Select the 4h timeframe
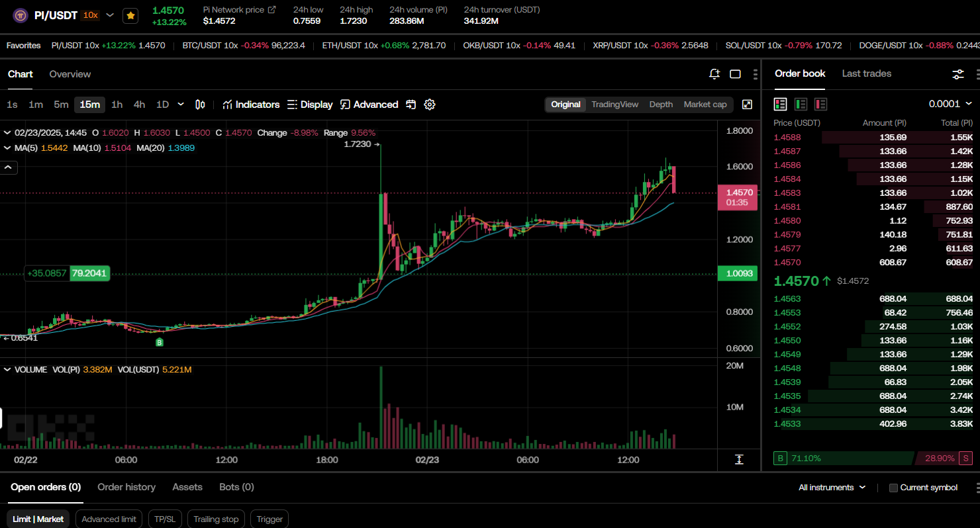Viewport: 980px width, 528px height. coord(139,105)
